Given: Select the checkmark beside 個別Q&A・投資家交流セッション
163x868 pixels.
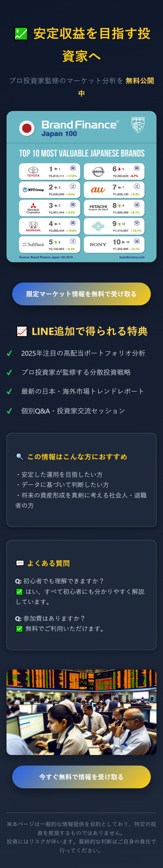Looking at the screenshot, I should (x=10, y=410).
